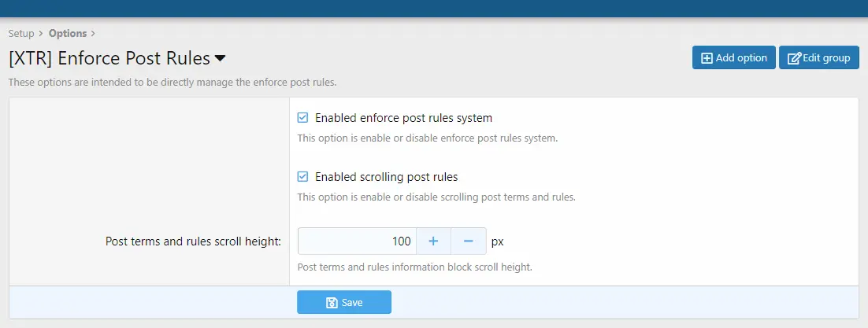Viewport: 868px width, 328px height.
Task: Click the [XTR] Enforce Post Rules heading
Action: coord(109,58)
